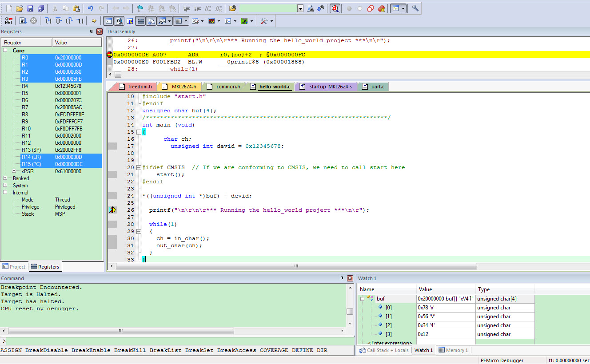Expand the xPSR register node
Screen dimensions: 590x364
click(14, 171)
